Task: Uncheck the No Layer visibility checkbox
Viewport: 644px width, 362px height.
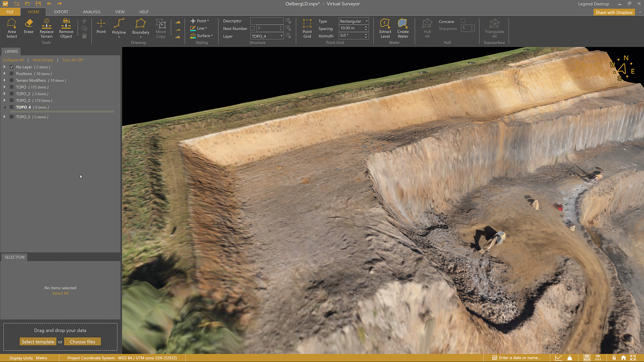Action: [12, 67]
